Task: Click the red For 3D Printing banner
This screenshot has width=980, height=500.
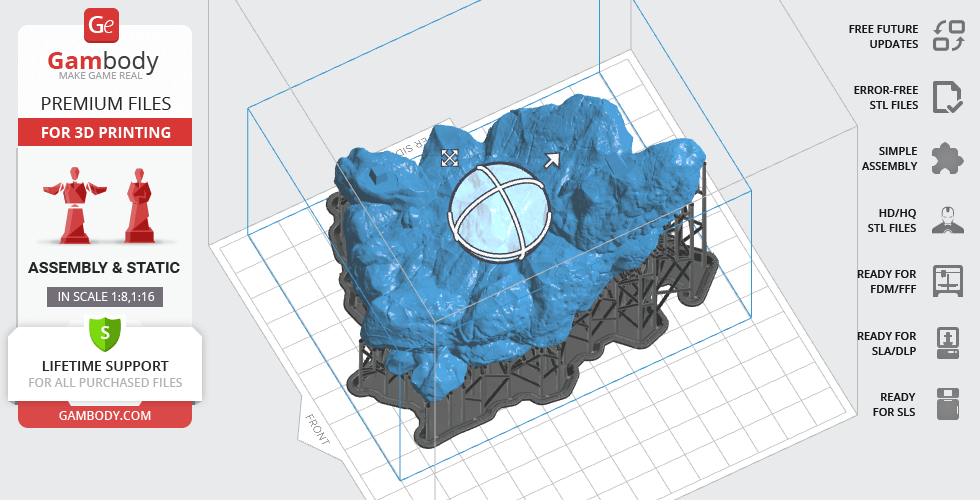Action: point(104,132)
